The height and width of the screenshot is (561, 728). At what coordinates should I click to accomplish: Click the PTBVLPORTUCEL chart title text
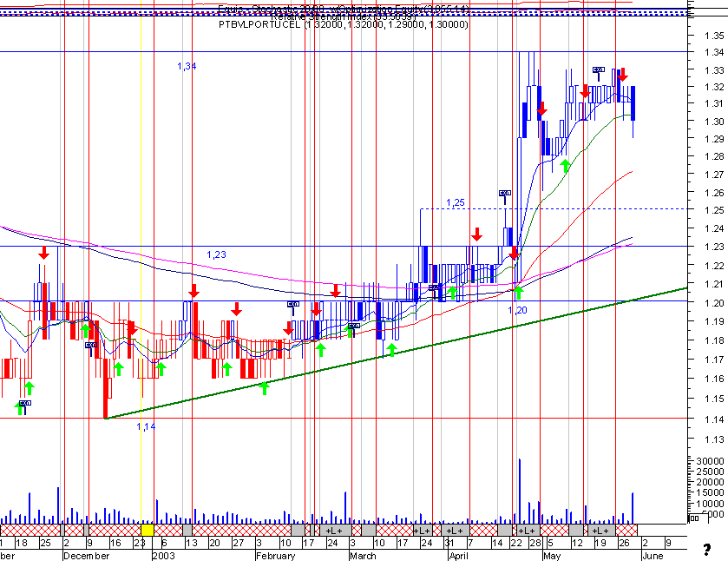pos(343,24)
